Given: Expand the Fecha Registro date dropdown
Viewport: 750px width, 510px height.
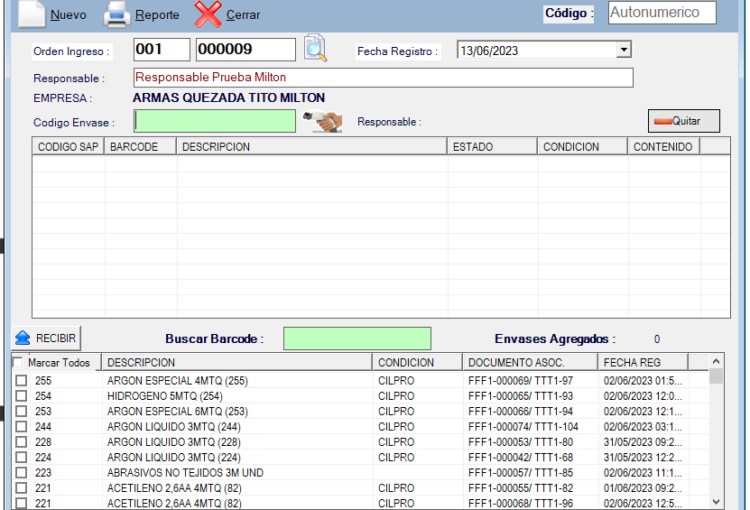Looking at the screenshot, I should pyautogui.click(x=624, y=50).
